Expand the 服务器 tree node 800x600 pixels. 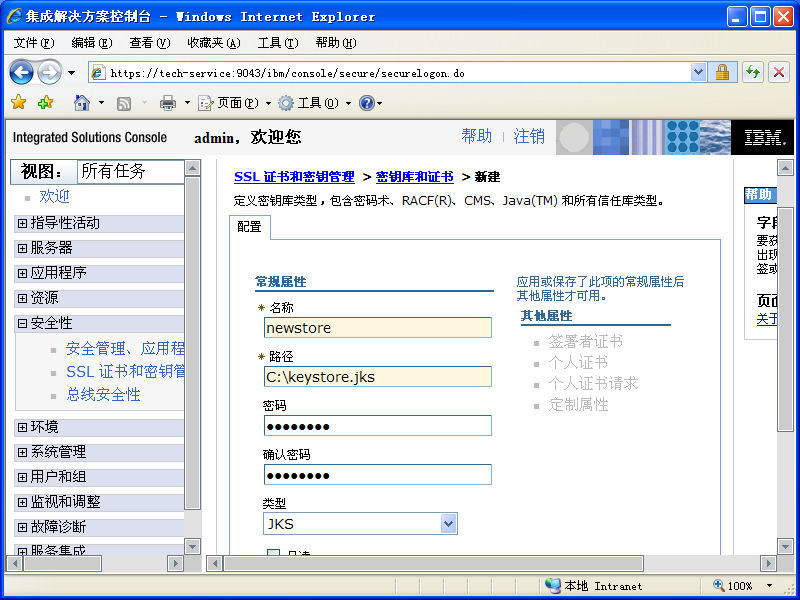click(x=22, y=248)
